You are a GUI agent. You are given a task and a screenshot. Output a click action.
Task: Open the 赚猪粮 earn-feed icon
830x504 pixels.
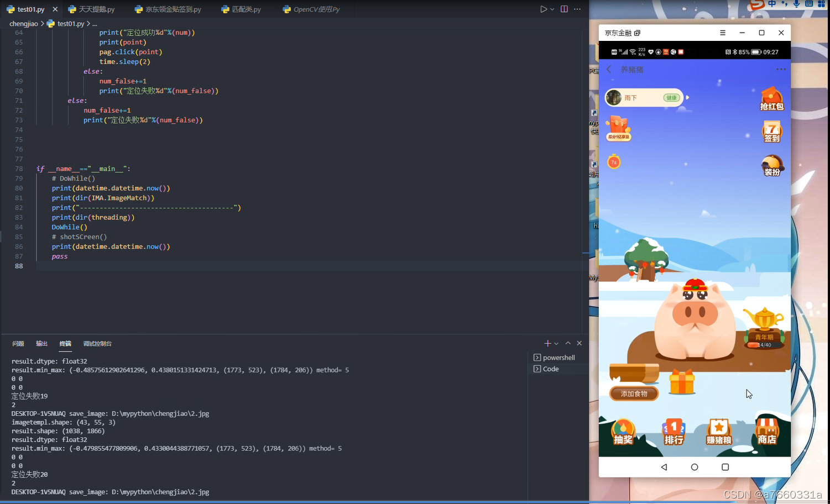point(719,432)
